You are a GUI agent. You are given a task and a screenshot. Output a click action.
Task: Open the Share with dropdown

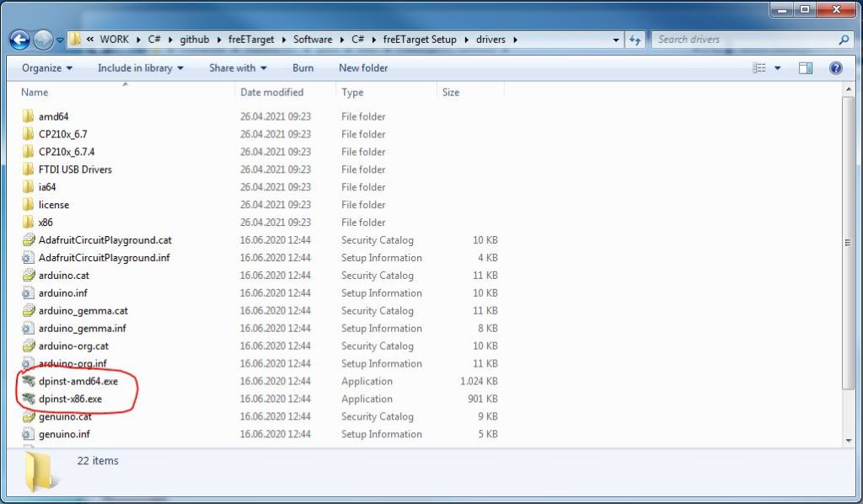238,68
